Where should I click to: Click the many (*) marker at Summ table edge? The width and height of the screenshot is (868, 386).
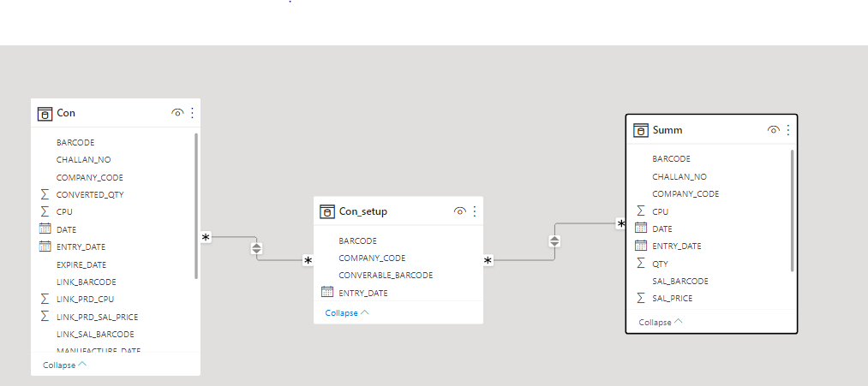click(x=621, y=224)
